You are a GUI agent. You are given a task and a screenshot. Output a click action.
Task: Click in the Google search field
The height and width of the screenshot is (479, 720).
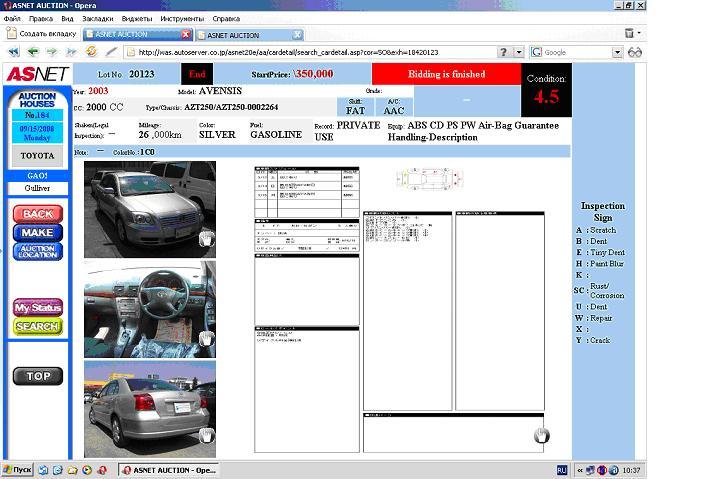coord(576,52)
